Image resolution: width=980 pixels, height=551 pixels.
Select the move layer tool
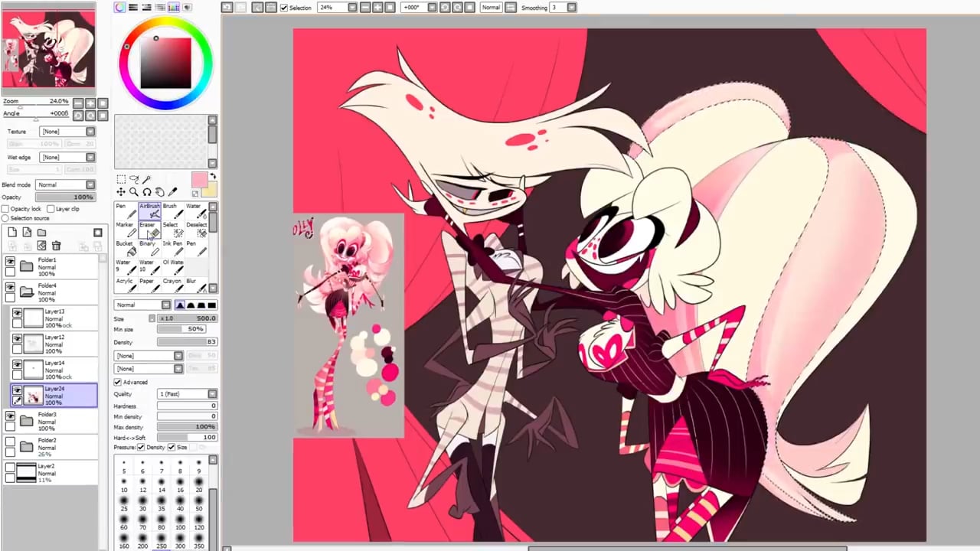pos(121,192)
